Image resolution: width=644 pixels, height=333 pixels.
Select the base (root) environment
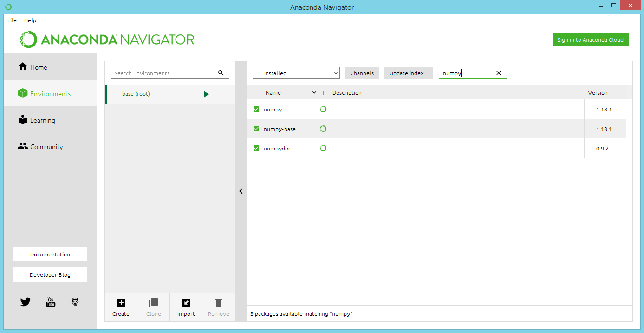click(x=170, y=94)
